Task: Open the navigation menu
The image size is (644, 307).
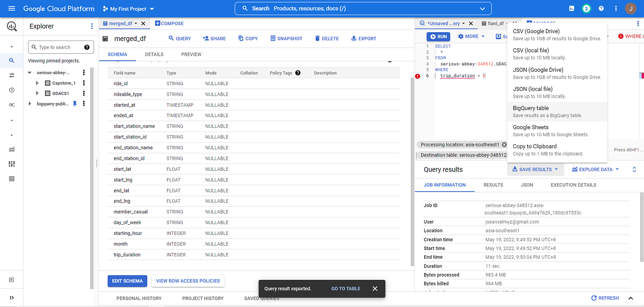Action: tap(11, 8)
